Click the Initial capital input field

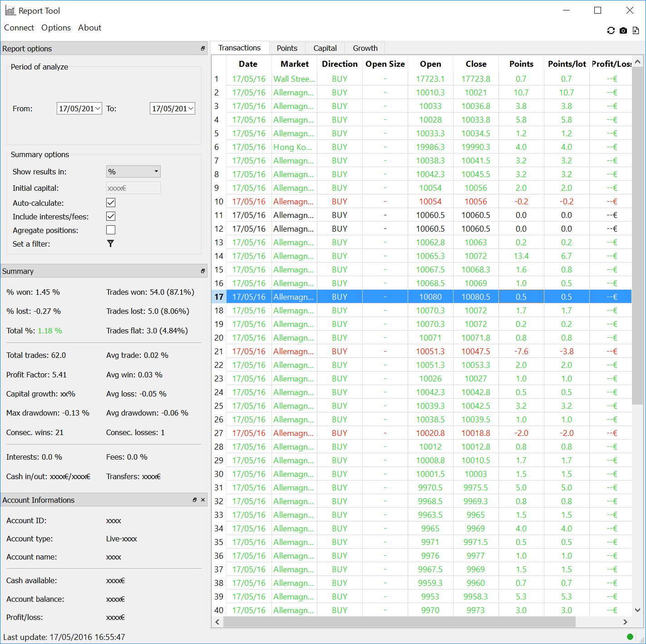click(x=133, y=188)
